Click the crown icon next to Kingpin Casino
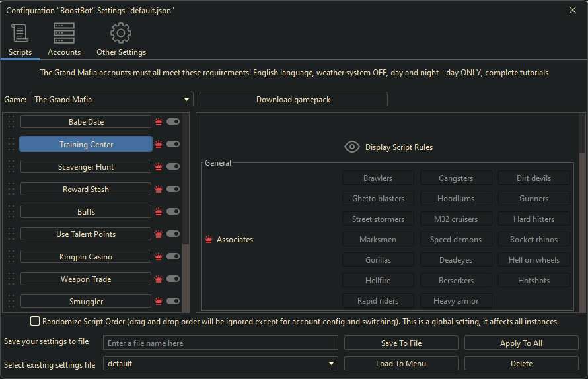 point(159,257)
